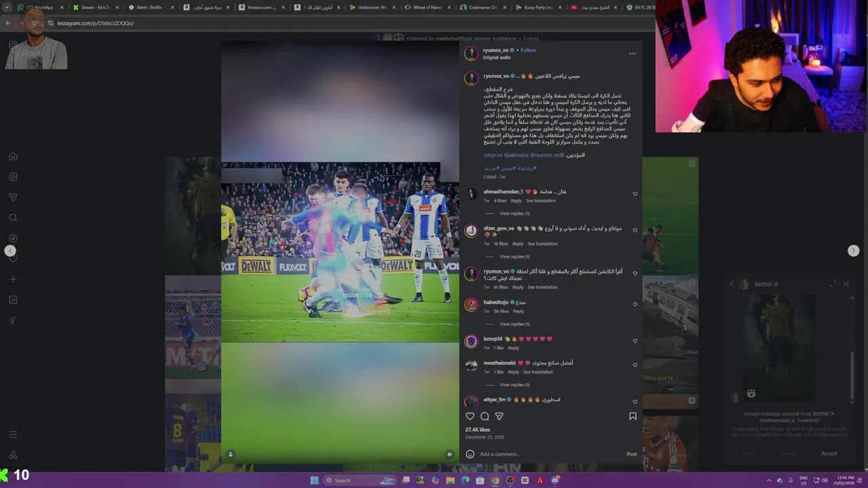This screenshot has width=868, height=488.
Task: Close the DODO chat popup
Action: coord(846,284)
